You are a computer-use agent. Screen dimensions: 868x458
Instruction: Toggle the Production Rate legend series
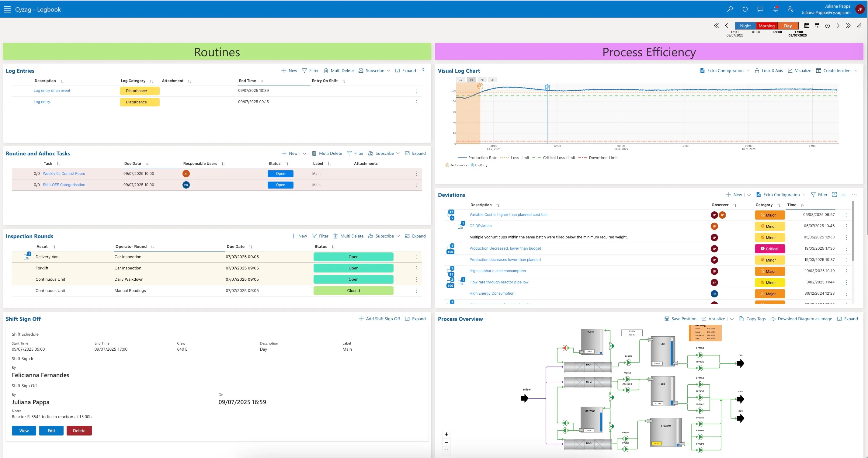click(x=477, y=158)
